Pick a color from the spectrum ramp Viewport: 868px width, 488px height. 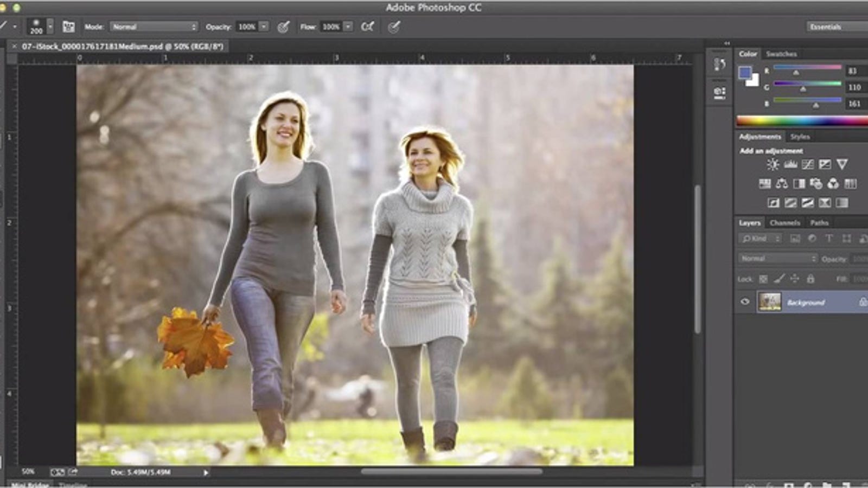pyautogui.click(x=802, y=121)
